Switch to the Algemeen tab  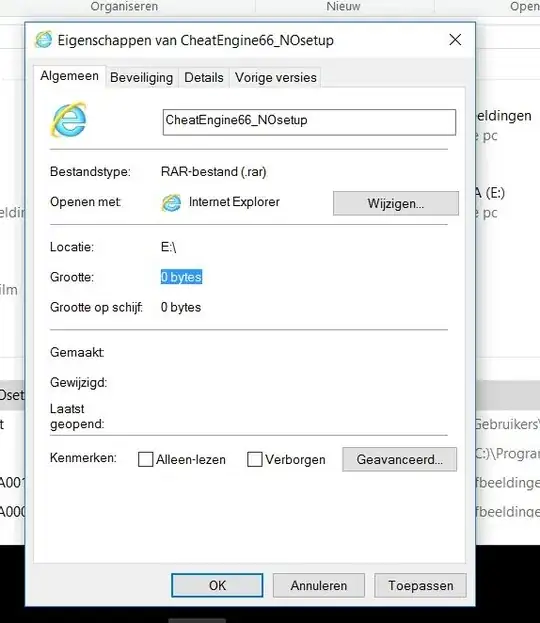(x=70, y=76)
